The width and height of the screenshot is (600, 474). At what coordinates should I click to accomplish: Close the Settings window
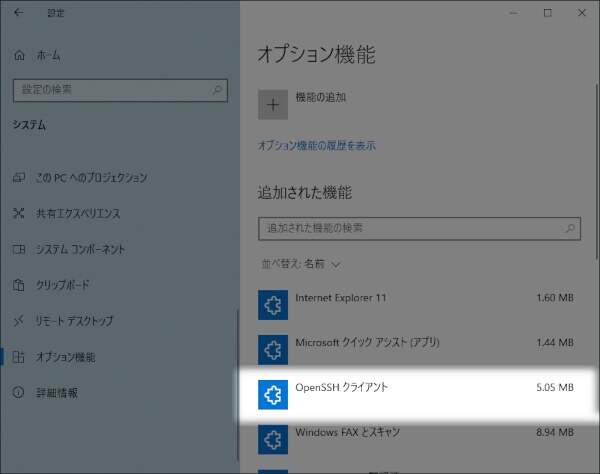[x=582, y=13]
